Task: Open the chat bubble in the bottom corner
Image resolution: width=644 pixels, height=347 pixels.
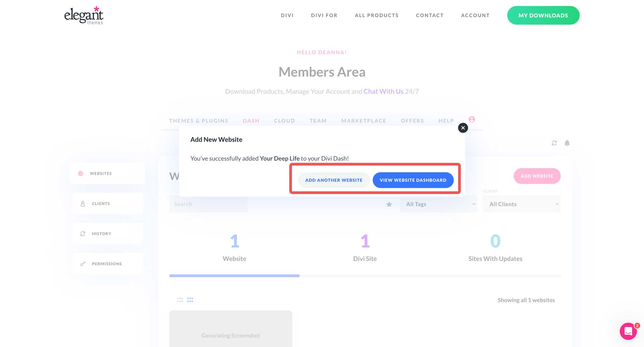Action: pyautogui.click(x=628, y=331)
